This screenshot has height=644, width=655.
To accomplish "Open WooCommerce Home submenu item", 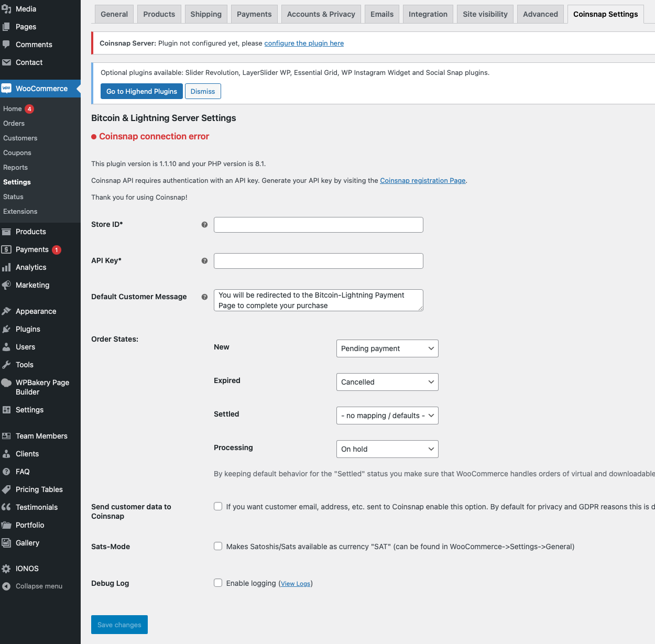I will pyautogui.click(x=13, y=109).
